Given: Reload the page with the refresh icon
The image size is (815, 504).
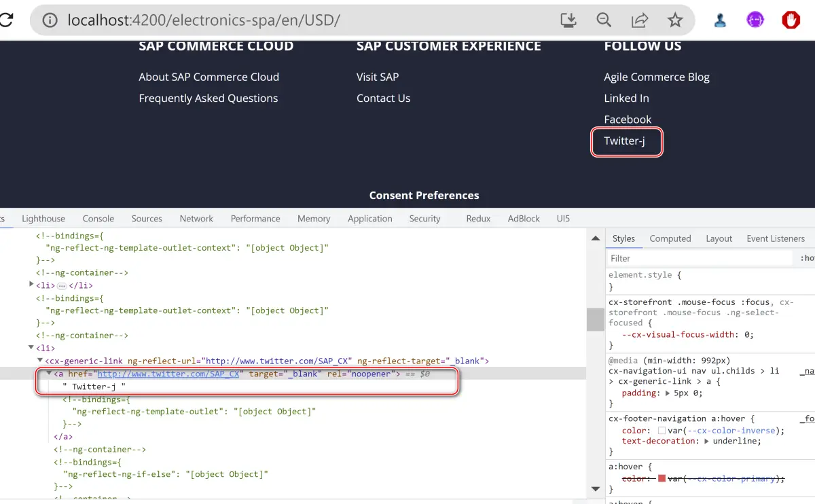Looking at the screenshot, I should 5,20.
